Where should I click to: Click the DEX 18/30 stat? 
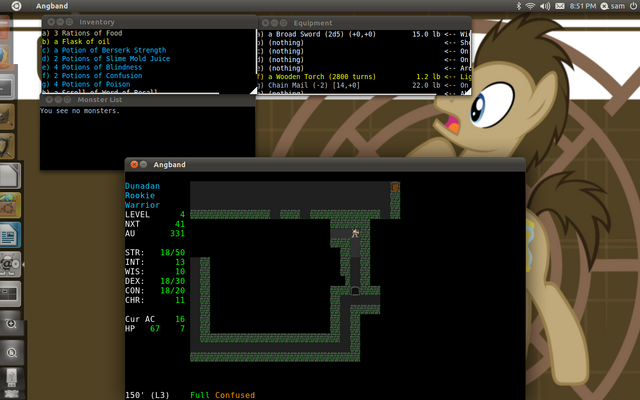(155, 281)
